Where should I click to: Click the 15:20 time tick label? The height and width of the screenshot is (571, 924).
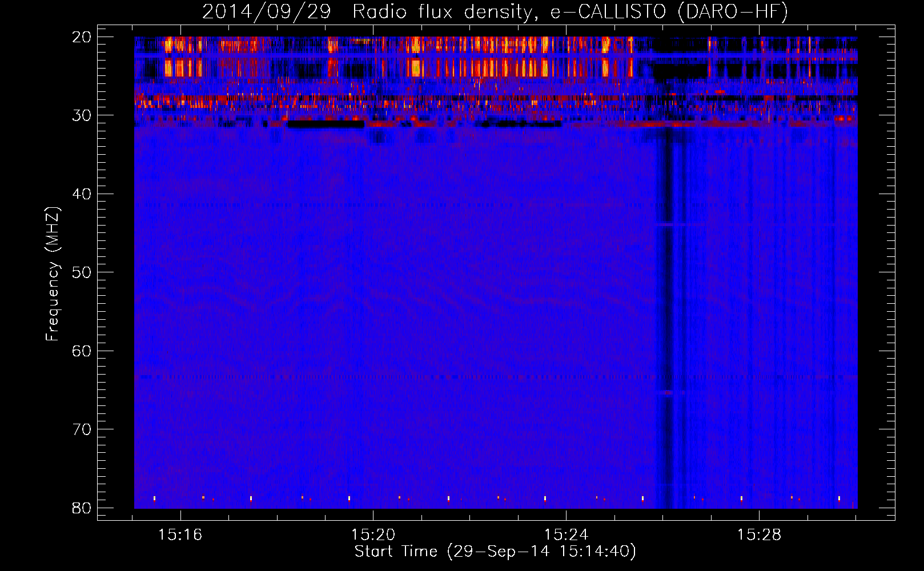pos(373,535)
